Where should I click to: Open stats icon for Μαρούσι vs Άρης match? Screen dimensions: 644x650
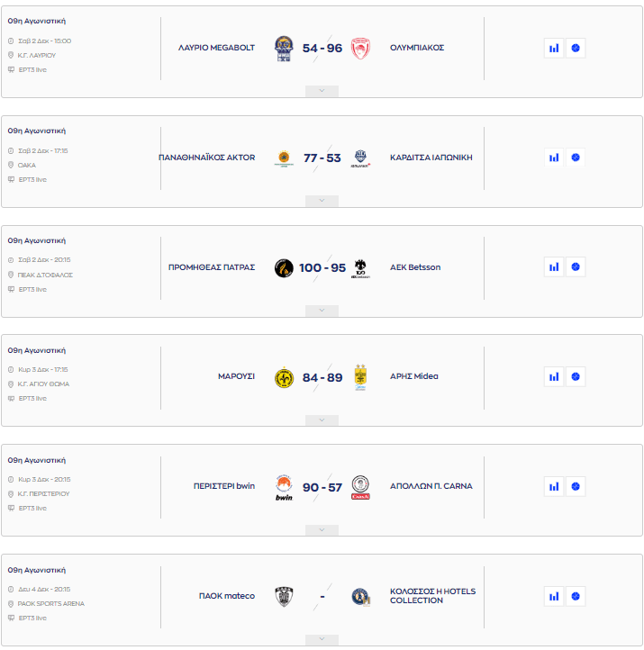554,376
